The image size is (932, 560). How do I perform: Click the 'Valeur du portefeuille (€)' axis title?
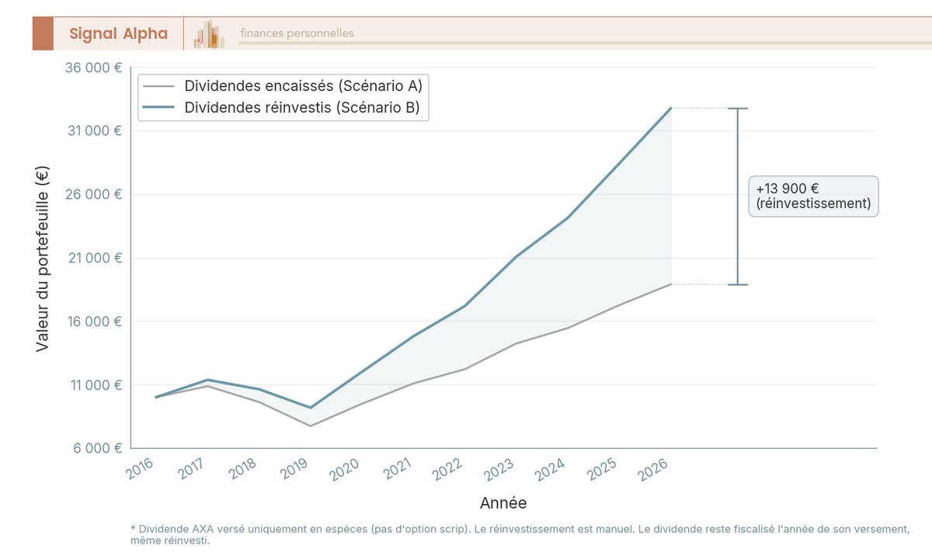(43, 258)
